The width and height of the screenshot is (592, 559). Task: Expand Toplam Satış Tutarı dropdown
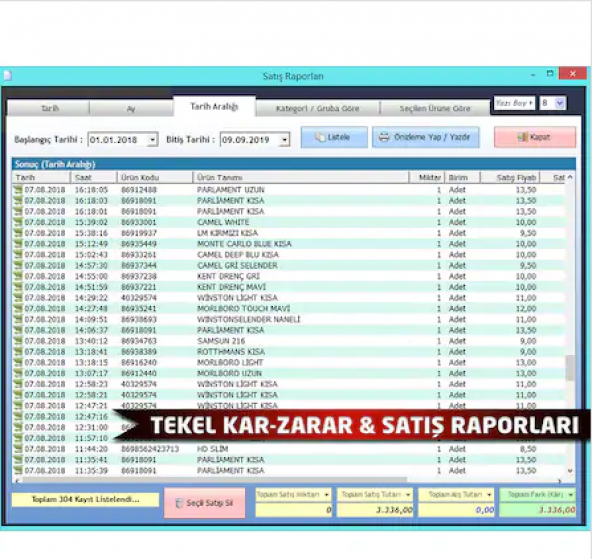click(408, 494)
